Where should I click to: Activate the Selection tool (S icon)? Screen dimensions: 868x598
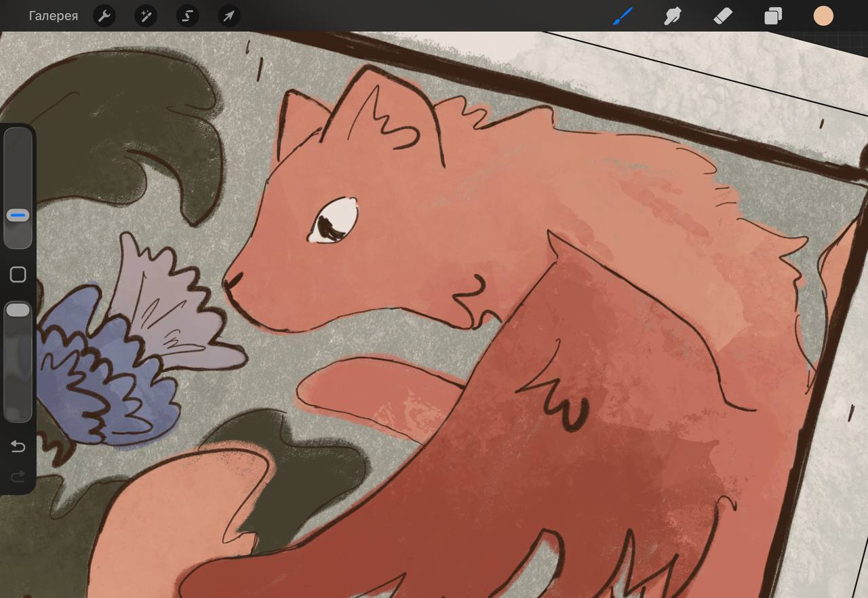coord(188,16)
